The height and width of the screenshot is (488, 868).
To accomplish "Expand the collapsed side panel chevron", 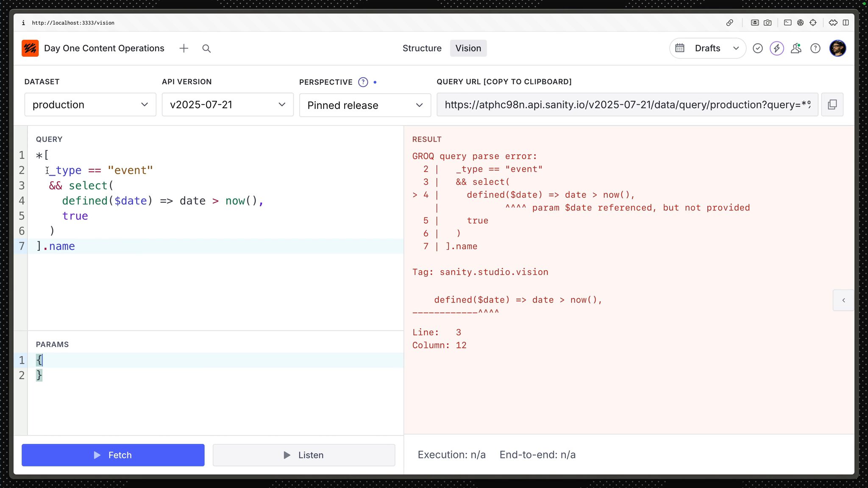I will [x=843, y=300].
